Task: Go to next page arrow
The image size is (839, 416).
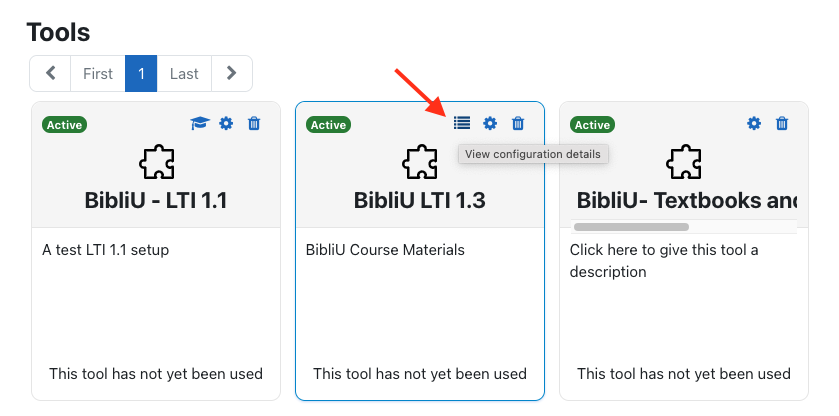Action: tap(231, 73)
